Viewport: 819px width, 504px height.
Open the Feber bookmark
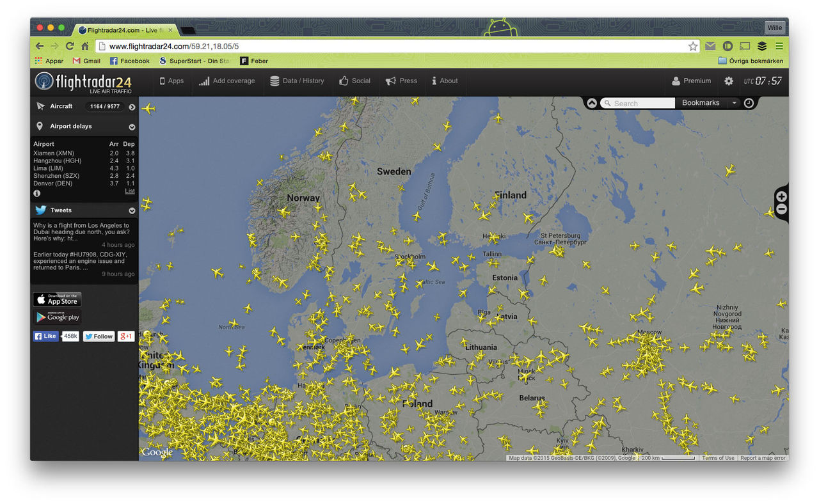(254, 61)
